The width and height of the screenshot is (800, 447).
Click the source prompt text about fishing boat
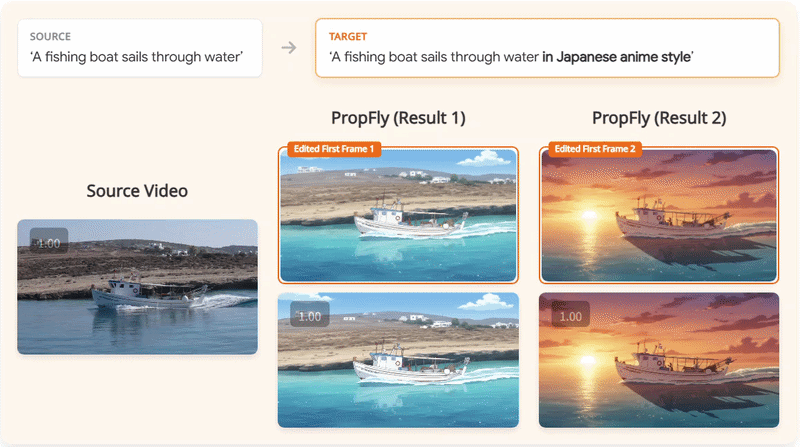136,57
